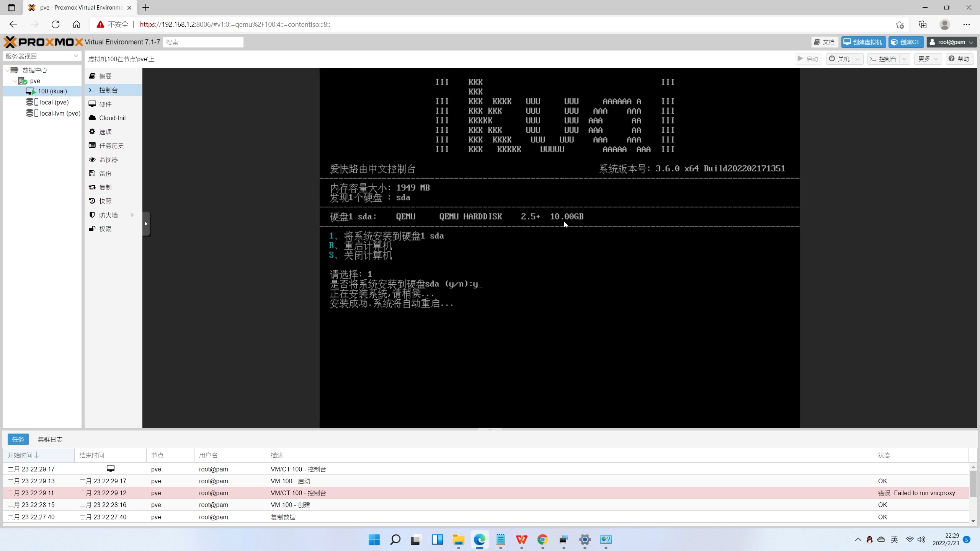The width and height of the screenshot is (980, 551).
Task: Expand the 服务器视图 view selector
Action: (76, 56)
